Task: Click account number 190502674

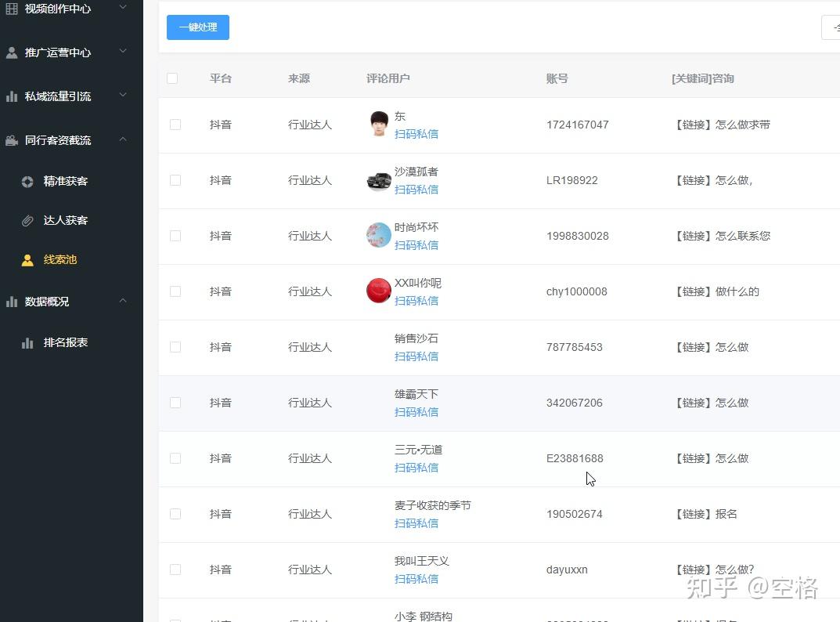Action: pyautogui.click(x=575, y=514)
